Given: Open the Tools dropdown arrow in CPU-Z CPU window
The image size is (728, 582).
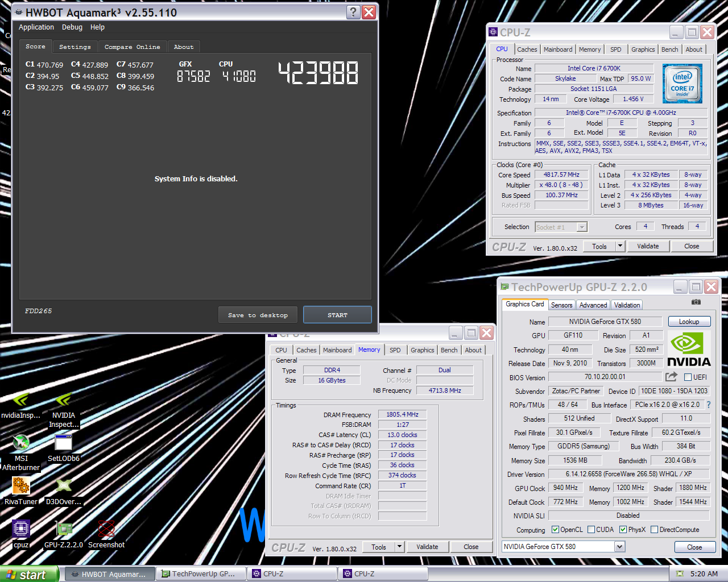Looking at the screenshot, I should [620, 246].
